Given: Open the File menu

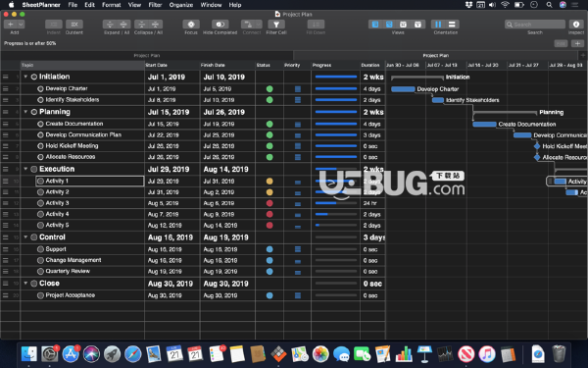Looking at the screenshot, I should tap(73, 5).
